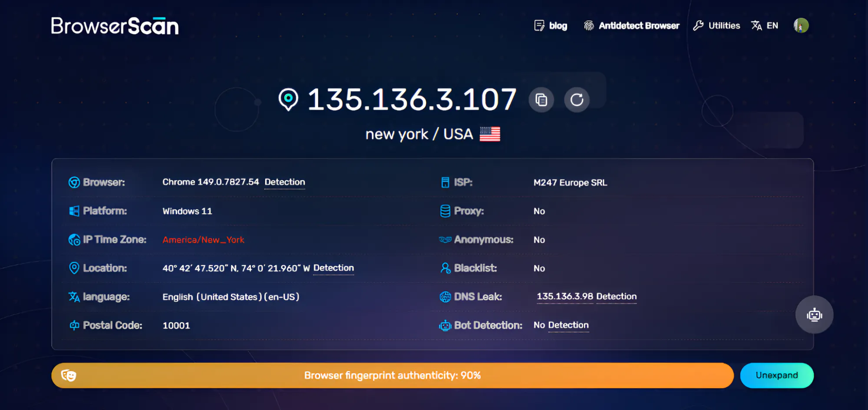
Task: Click the English (United States) language value
Action: point(231,297)
